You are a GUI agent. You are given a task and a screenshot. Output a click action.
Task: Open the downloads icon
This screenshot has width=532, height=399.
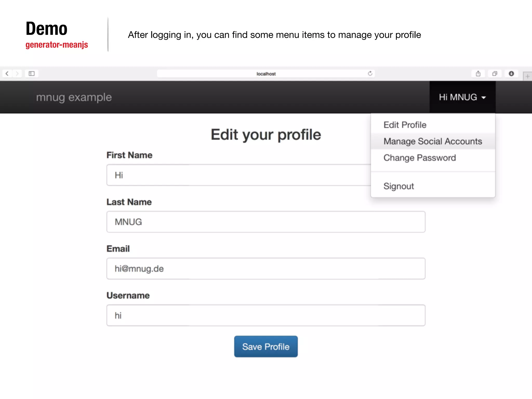pos(511,74)
